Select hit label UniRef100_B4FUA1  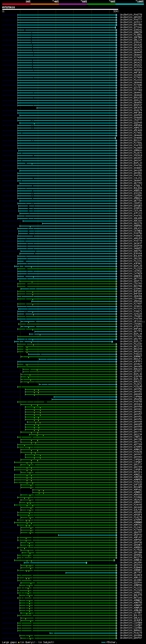tap(131, 329)
